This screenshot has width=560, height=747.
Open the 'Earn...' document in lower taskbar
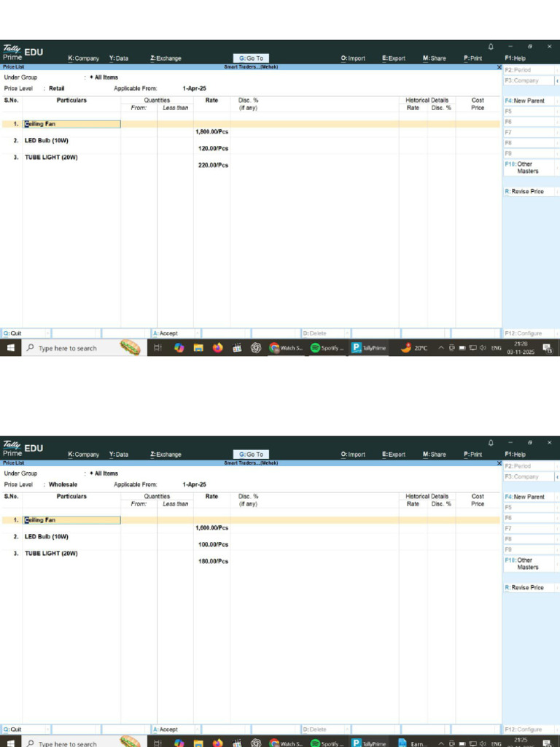413,743
